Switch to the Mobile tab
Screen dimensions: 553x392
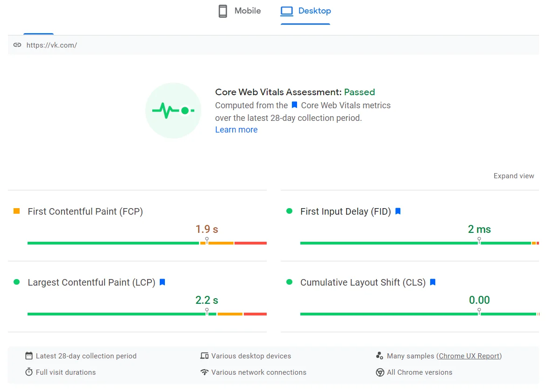[x=240, y=11]
